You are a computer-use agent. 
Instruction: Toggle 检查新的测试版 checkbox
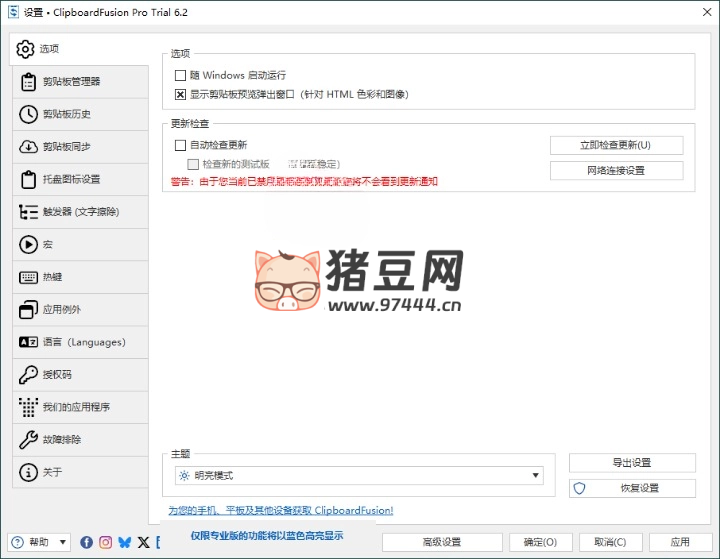pyautogui.click(x=193, y=164)
